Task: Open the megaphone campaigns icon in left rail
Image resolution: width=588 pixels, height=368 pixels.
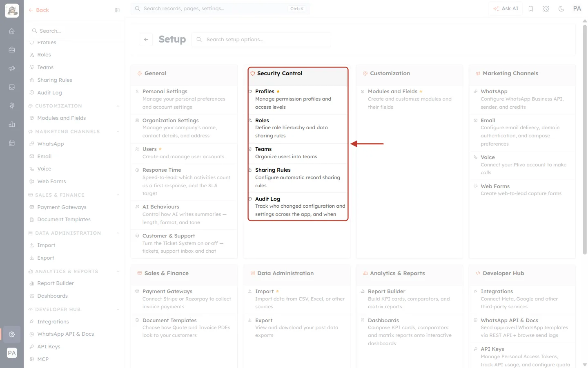Action: click(12, 68)
